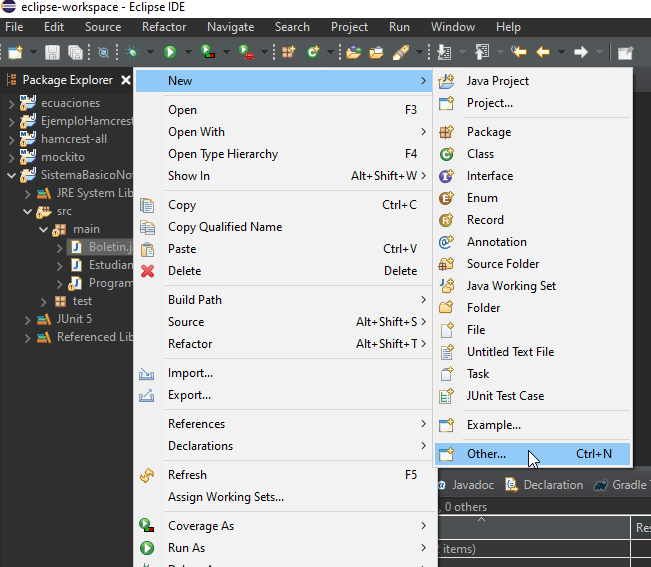The height and width of the screenshot is (567, 651).
Task: Click Other... in the New submenu
Action: coord(533,454)
